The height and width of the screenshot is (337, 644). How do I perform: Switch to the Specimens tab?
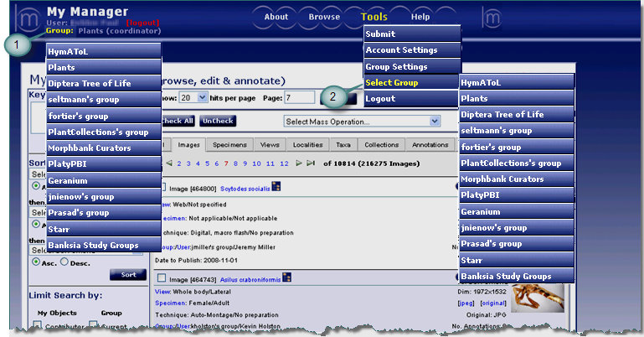(223, 145)
